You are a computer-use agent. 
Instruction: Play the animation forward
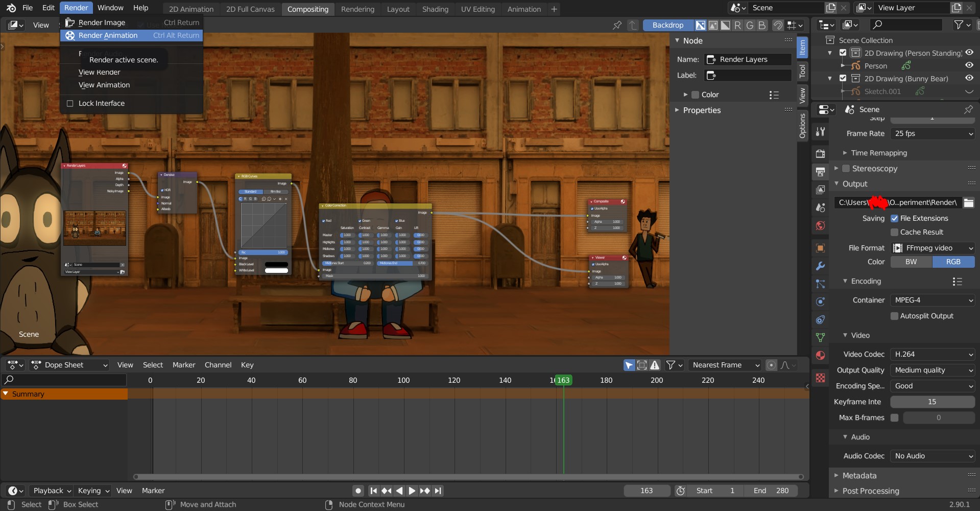(412, 491)
